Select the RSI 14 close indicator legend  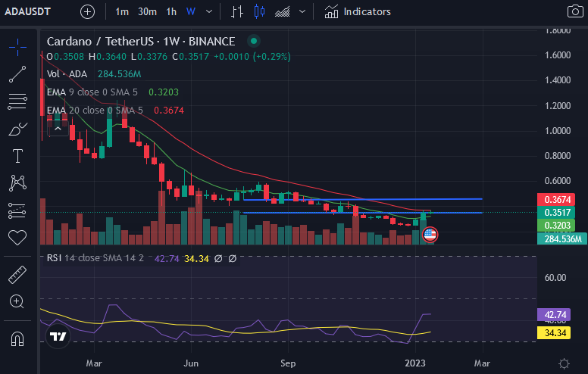(95, 258)
